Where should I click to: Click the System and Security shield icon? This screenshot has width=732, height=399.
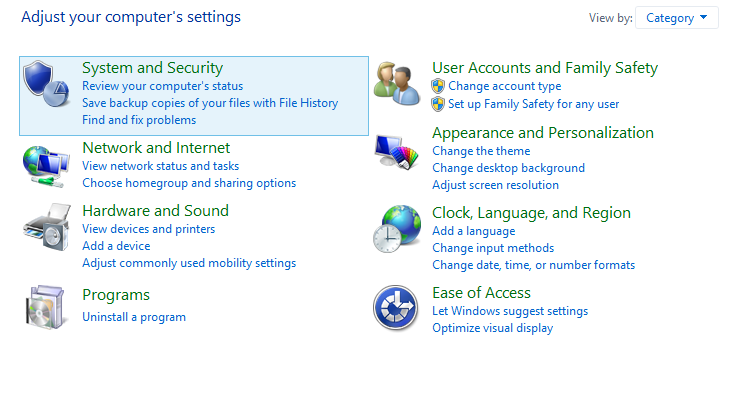pyautogui.click(x=46, y=84)
